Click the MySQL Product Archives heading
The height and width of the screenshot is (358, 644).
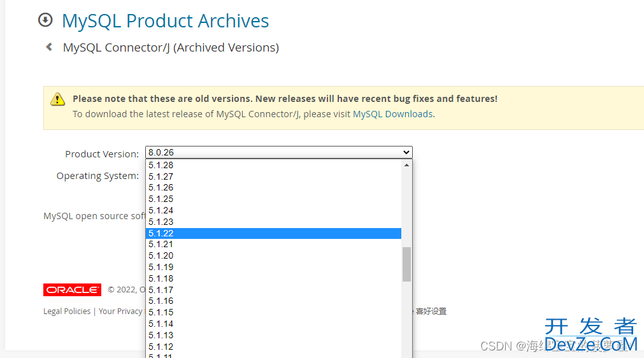tap(165, 21)
